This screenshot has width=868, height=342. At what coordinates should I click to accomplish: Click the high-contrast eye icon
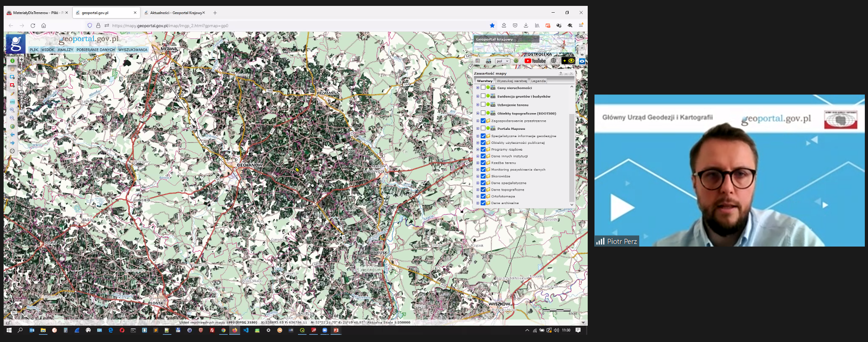pos(571,61)
